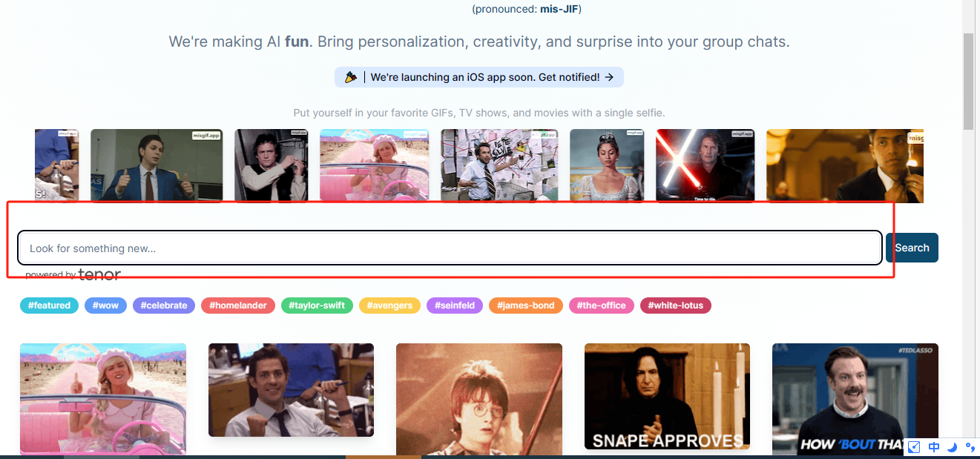Open "We're launching an iOS app soon" banner
Screen dimensions: 980x459
click(479, 77)
